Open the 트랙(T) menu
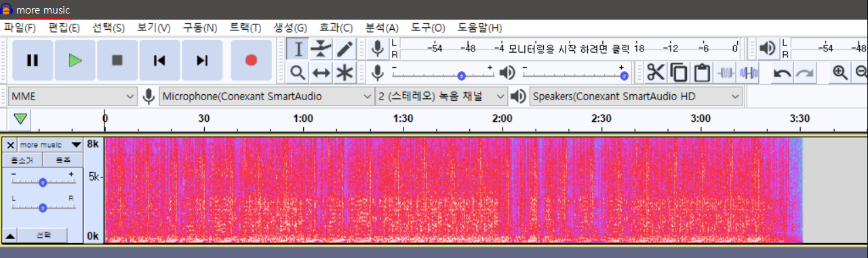The height and width of the screenshot is (258, 868). [x=245, y=28]
